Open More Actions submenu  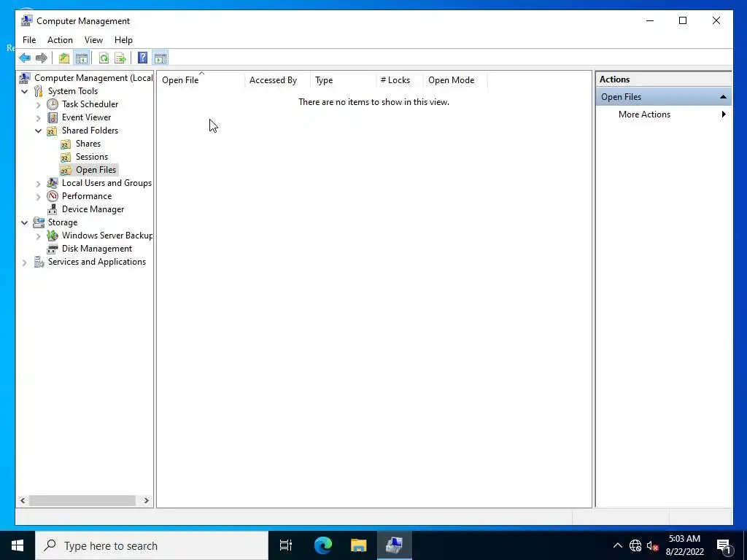click(x=664, y=114)
